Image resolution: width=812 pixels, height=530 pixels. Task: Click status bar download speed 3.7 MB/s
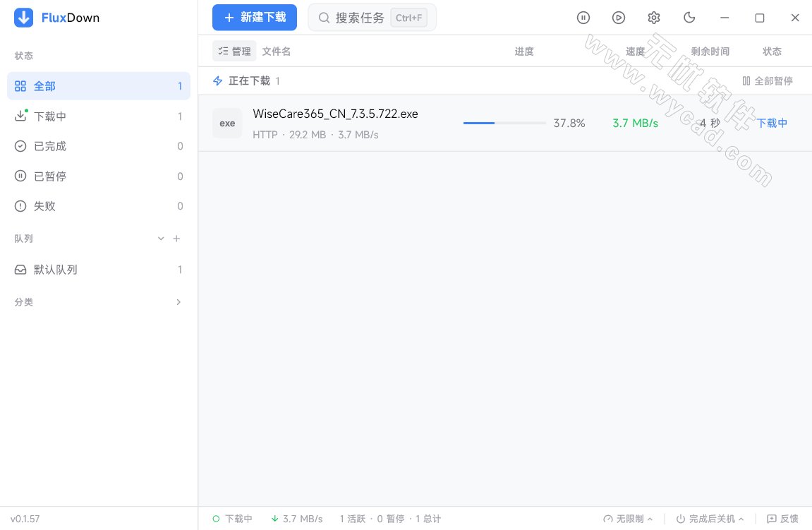(297, 519)
